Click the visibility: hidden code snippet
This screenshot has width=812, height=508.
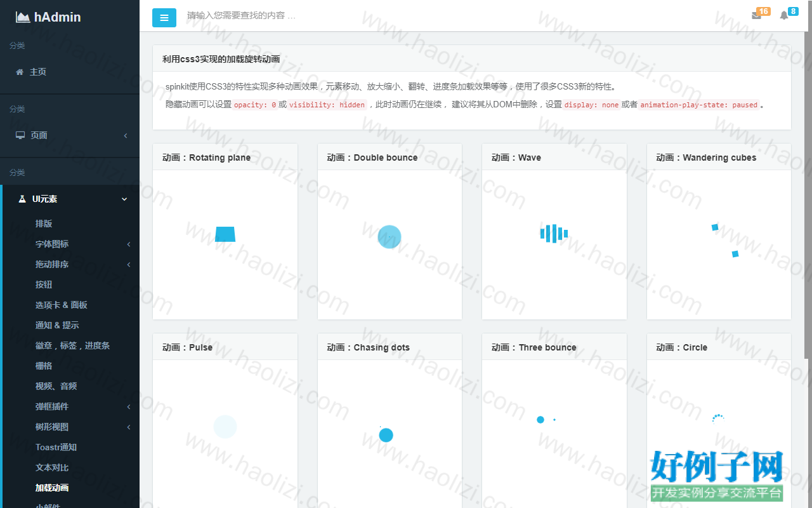click(x=327, y=105)
